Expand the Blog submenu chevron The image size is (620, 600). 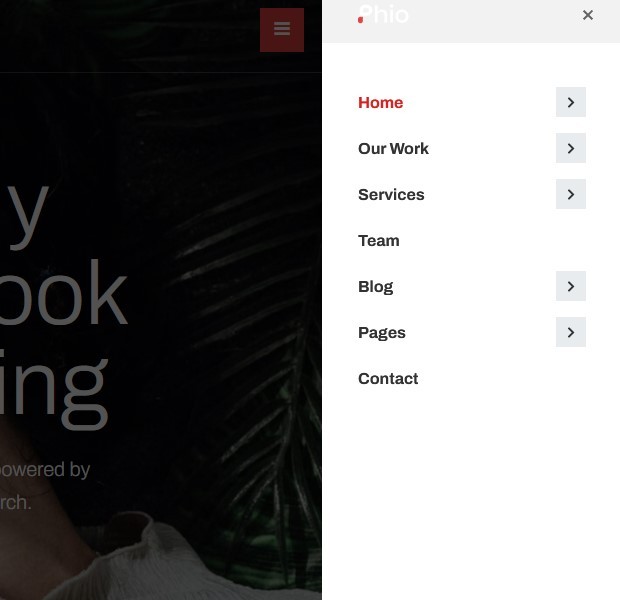pyautogui.click(x=571, y=286)
